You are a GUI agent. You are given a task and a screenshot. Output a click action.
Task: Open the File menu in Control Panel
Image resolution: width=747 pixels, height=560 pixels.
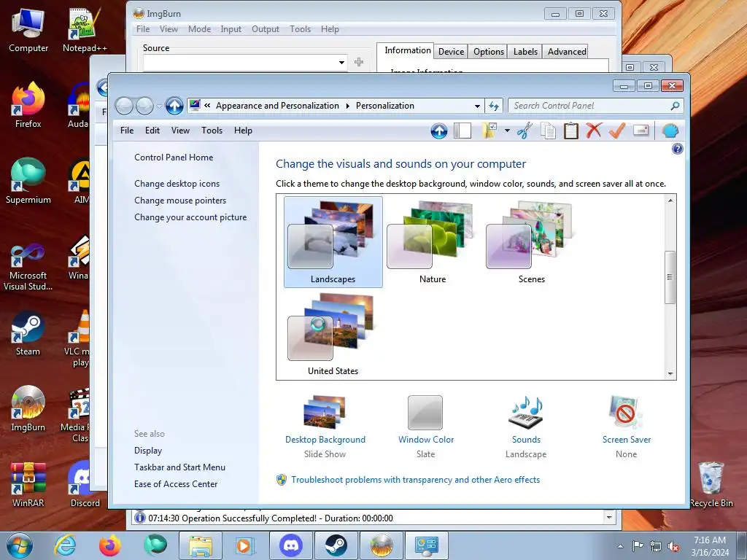click(127, 131)
